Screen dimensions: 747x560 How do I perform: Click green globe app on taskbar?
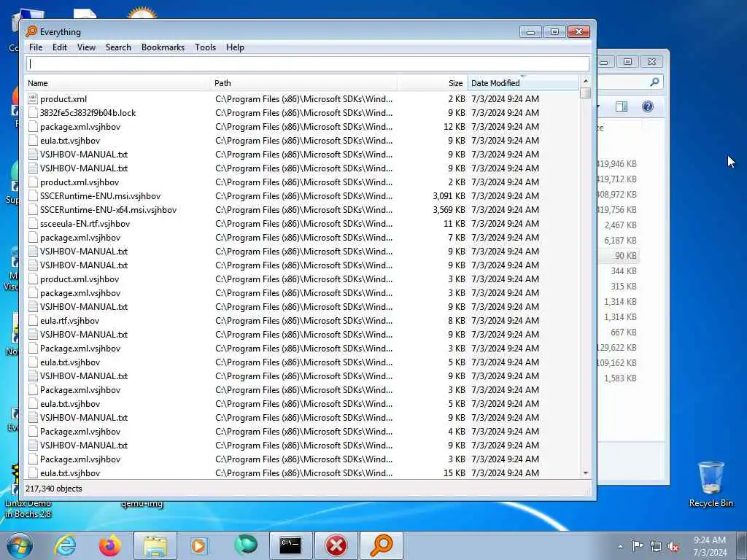[245, 545]
